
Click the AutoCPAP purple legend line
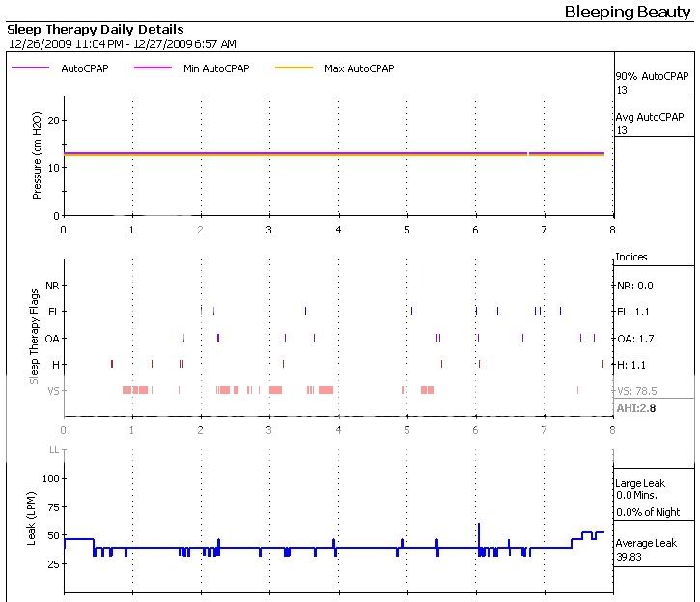pyautogui.click(x=32, y=68)
